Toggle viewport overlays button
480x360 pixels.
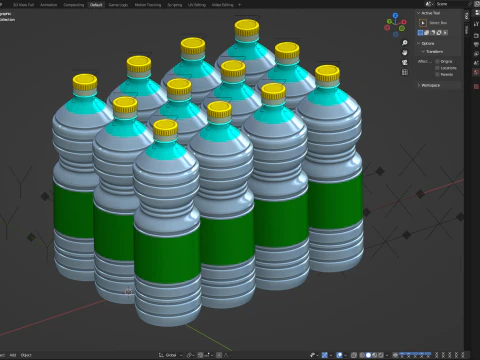[x=339, y=355]
